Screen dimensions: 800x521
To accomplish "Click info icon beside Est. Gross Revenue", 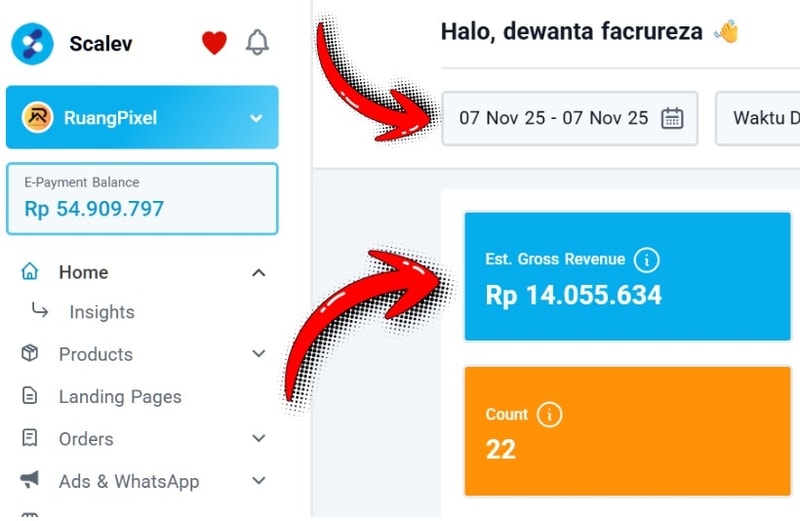I will click(x=647, y=260).
